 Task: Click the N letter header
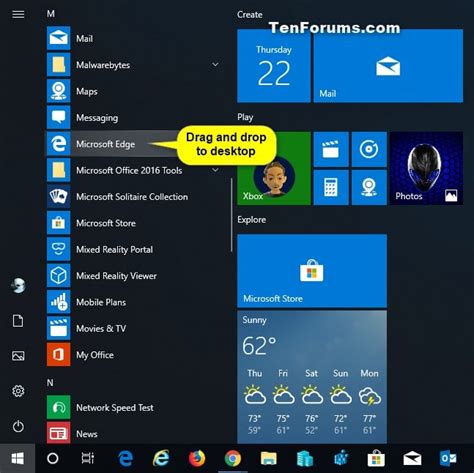pyautogui.click(x=50, y=382)
